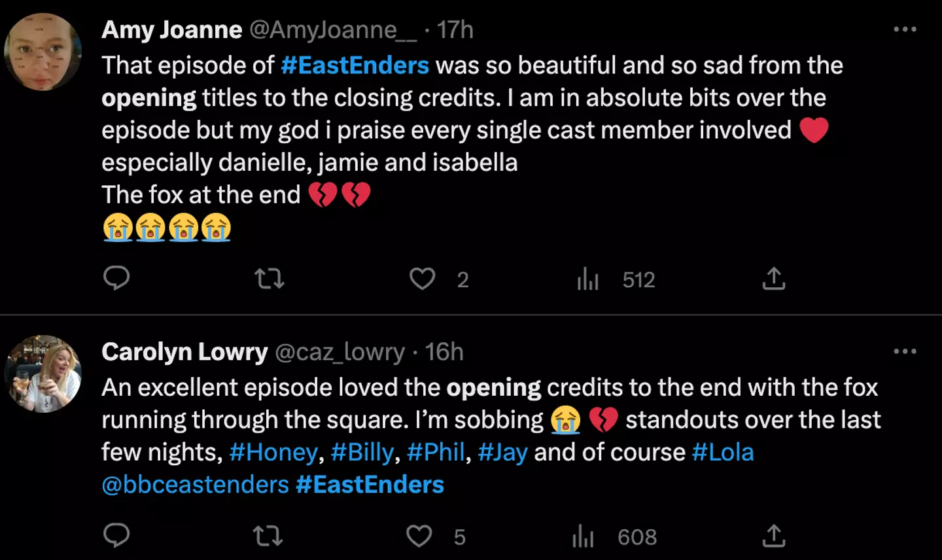This screenshot has height=560, width=942.
Task: Share Carolyn Lowry's tweet
Action: 773,536
